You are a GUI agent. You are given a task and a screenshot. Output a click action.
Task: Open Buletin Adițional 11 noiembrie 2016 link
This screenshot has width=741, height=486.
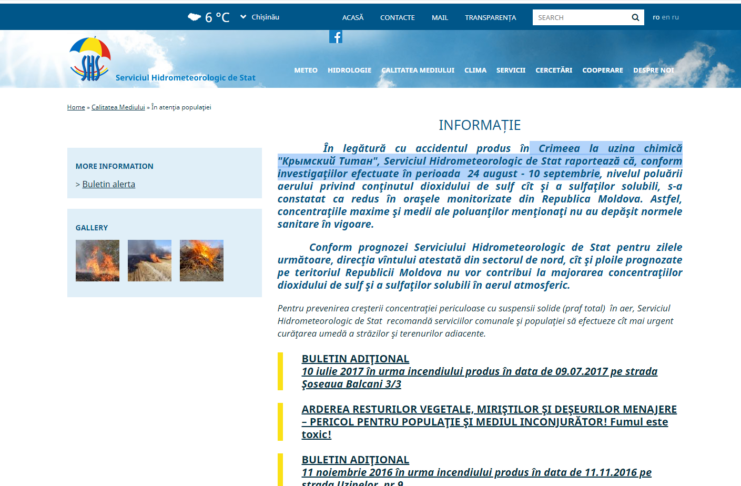[476, 471]
